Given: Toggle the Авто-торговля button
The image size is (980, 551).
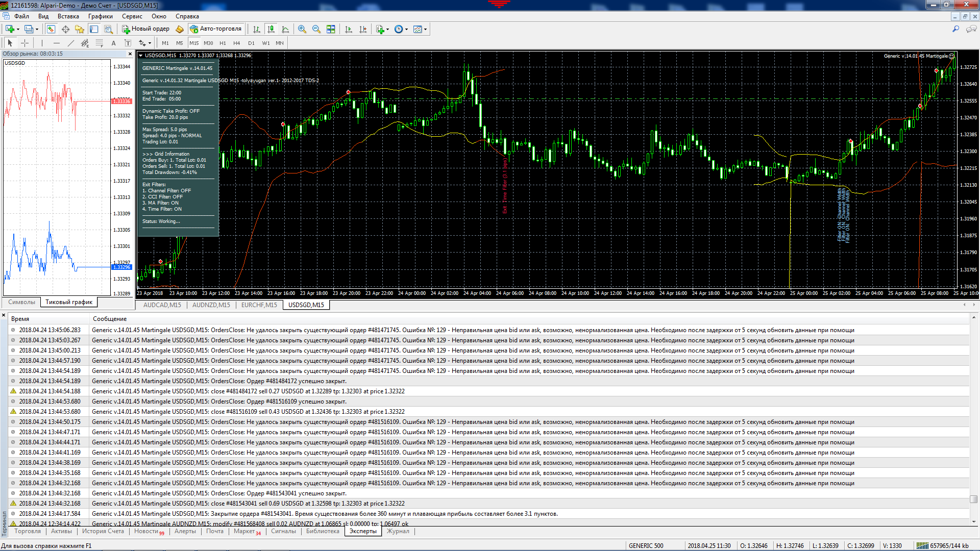Looking at the screenshot, I should click(216, 29).
